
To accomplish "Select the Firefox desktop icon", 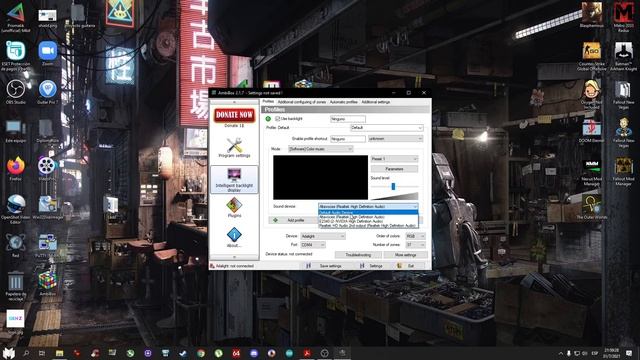I will [16, 168].
